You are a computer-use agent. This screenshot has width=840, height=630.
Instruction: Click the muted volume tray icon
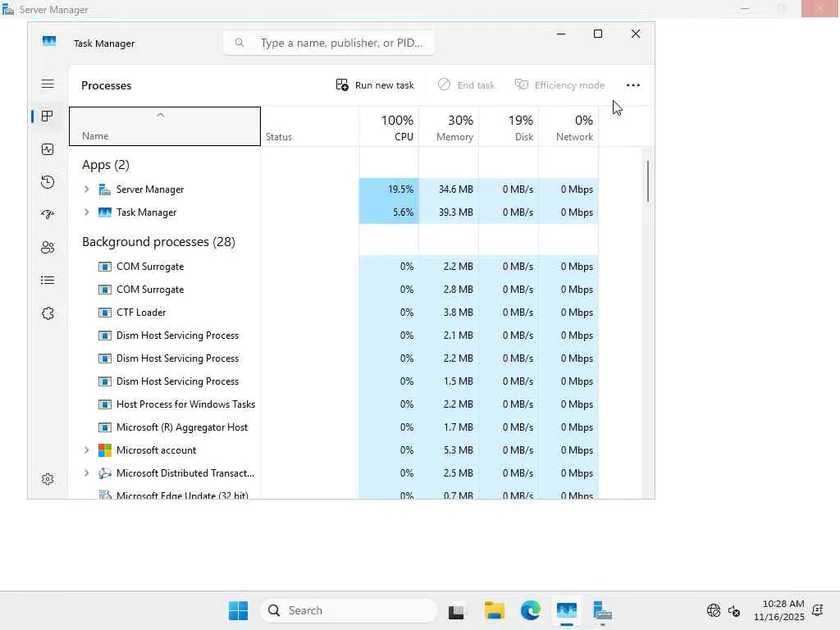click(x=734, y=610)
